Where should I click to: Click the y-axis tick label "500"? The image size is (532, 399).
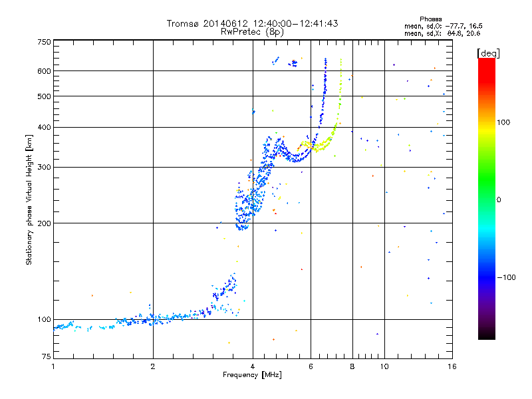[44, 96]
